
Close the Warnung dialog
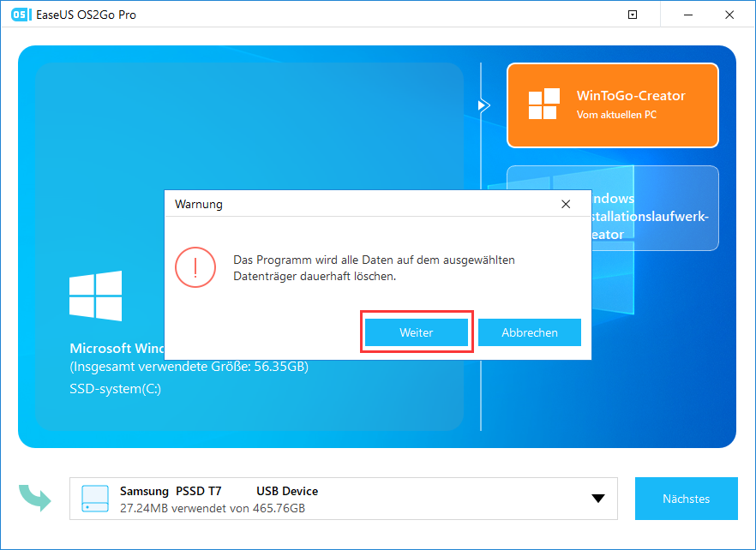coord(566,205)
